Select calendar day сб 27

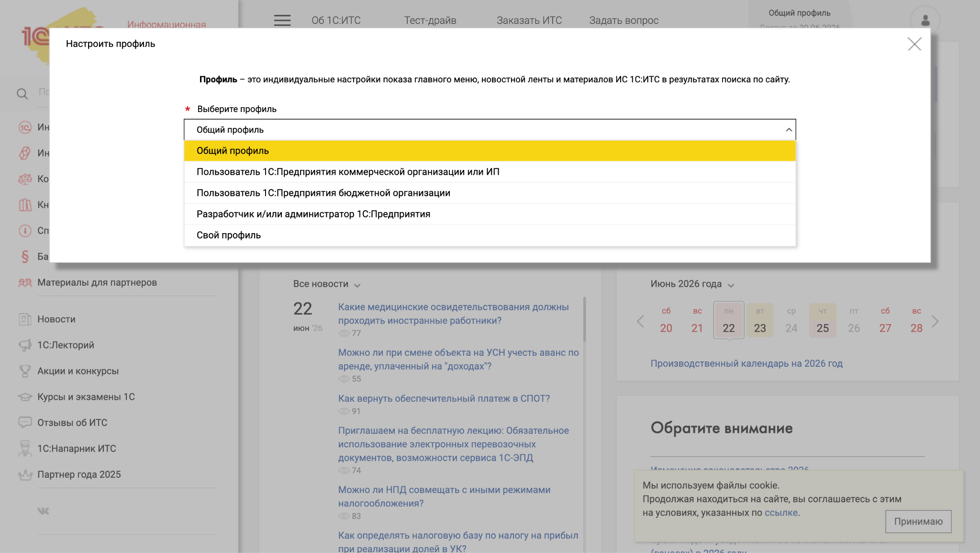[x=885, y=320]
